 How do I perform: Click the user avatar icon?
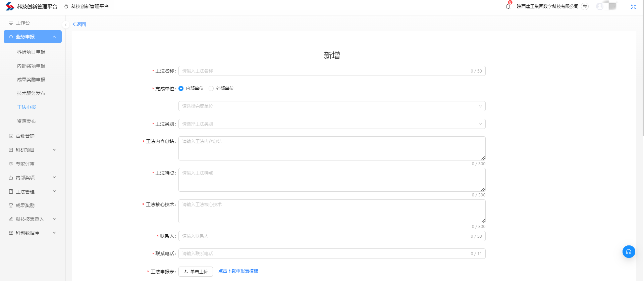pyautogui.click(x=600, y=6)
